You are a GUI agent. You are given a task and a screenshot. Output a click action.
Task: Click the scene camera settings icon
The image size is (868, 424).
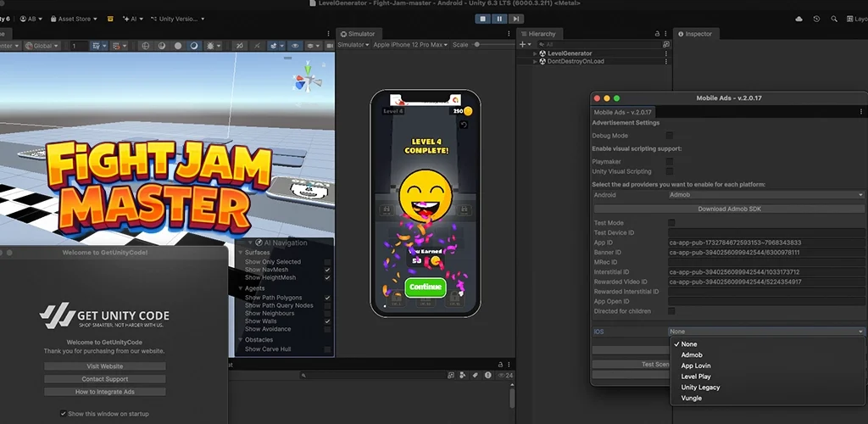point(330,46)
